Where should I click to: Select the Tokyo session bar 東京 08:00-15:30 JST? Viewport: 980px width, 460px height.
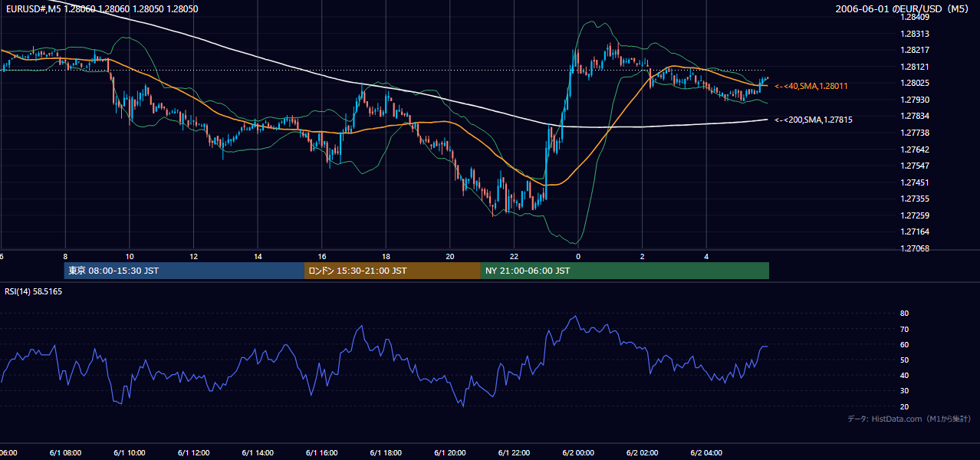pos(184,271)
